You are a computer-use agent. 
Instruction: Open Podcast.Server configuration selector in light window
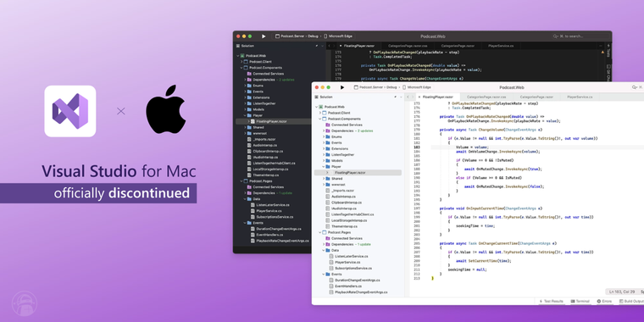pyautogui.click(x=369, y=87)
